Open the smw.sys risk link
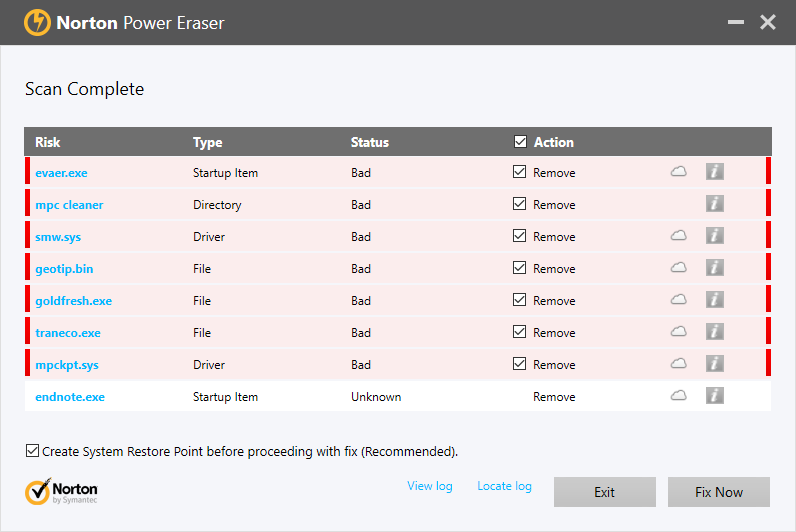Viewport: 796px width, 532px height. (58, 237)
